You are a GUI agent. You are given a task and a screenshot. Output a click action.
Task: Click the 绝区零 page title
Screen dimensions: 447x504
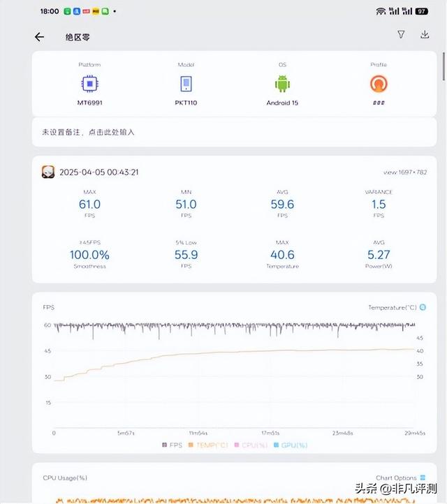click(x=78, y=37)
